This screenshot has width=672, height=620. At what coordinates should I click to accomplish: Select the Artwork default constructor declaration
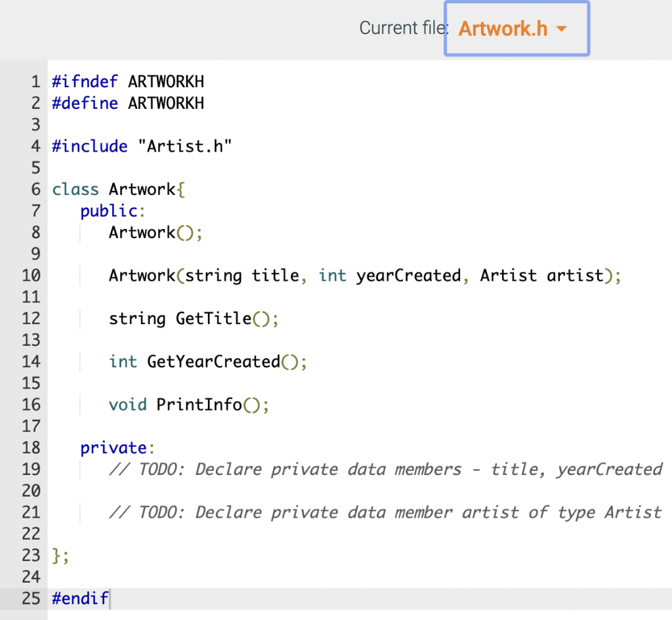pos(156,232)
